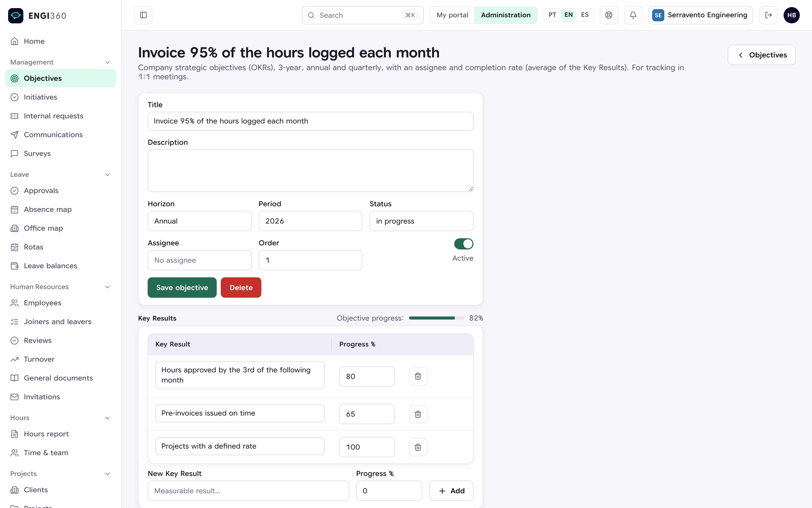812x508 pixels.
Task: Open the Office map
Action: [x=61, y=228]
